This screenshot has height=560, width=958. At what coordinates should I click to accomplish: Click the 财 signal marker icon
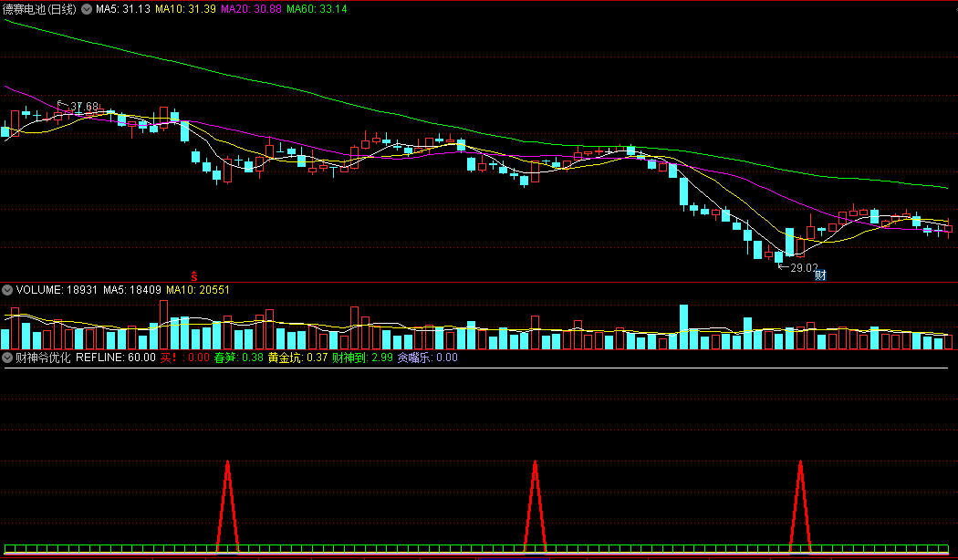pyautogui.click(x=820, y=275)
